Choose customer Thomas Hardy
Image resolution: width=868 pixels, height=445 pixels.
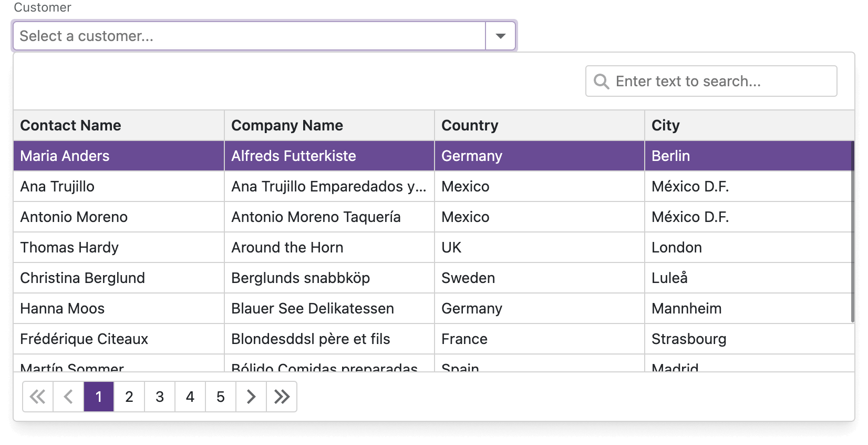click(x=69, y=247)
